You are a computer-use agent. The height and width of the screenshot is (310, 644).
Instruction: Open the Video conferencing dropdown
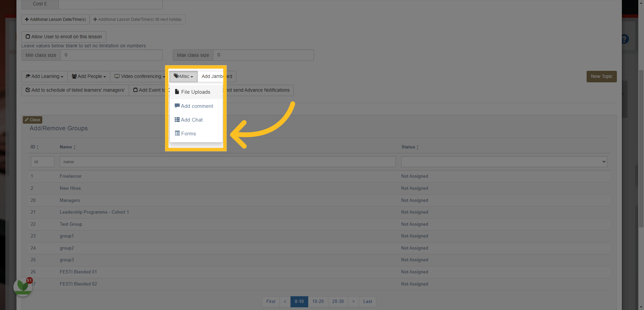(x=140, y=77)
